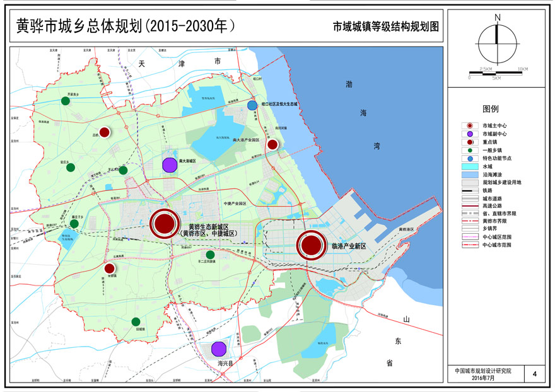Click the 中捷产业园区 map label
Image resolution: width=555 pixels, height=392 pixels.
tap(235, 204)
